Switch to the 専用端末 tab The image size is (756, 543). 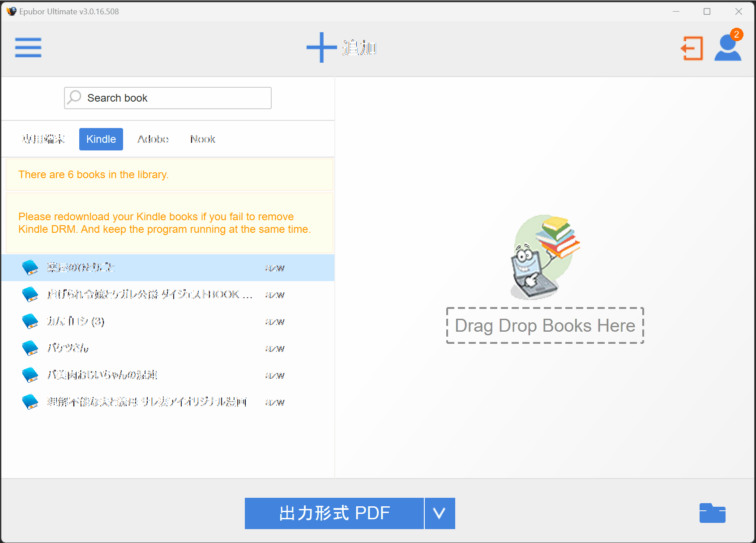point(43,139)
